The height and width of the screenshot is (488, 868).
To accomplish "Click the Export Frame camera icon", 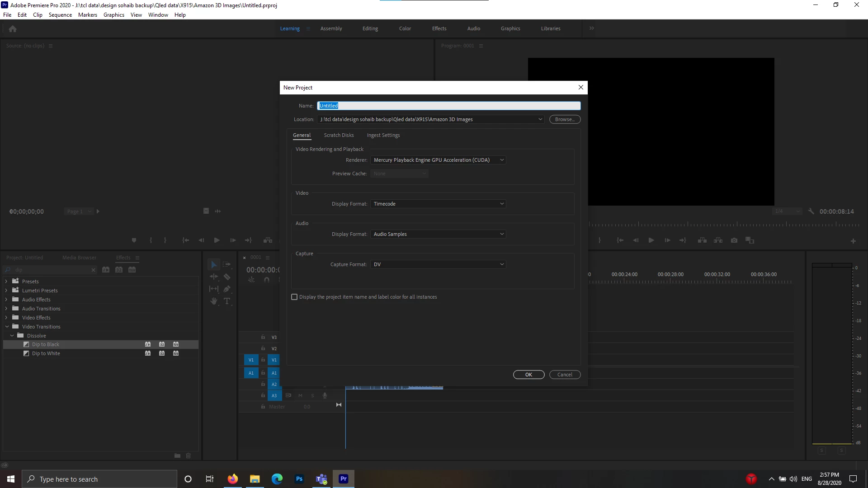I will [x=734, y=240].
